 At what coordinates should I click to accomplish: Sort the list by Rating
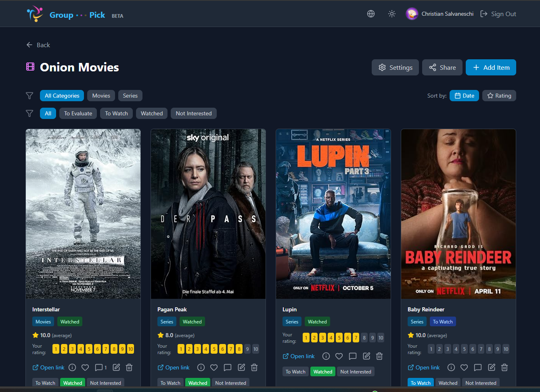pyautogui.click(x=499, y=96)
